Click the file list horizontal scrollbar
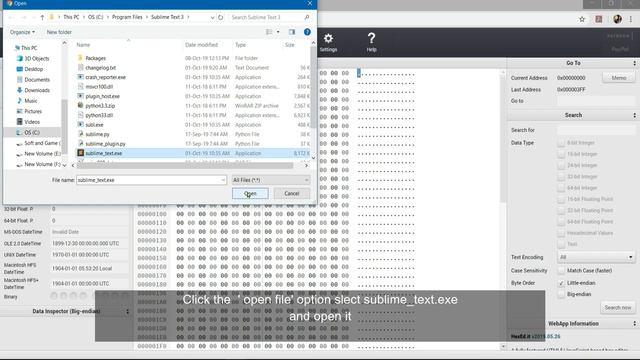The height and width of the screenshot is (360, 640). (186, 165)
